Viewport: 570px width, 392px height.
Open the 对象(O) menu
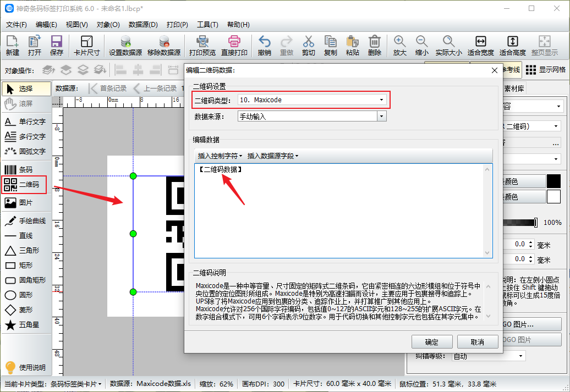pyautogui.click(x=108, y=25)
